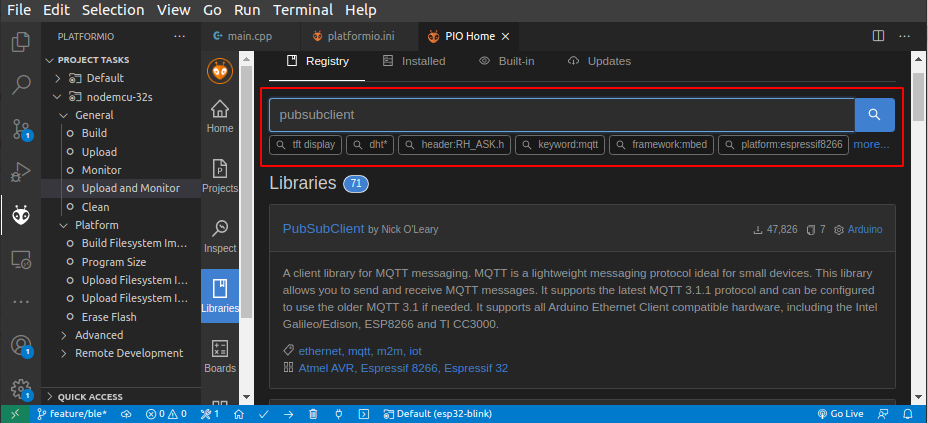The height and width of the screenshot is (423, 928).
Task: Click the 'mqtt' keyword tag link
Action: pyautogui.click(x=359, y=351)
